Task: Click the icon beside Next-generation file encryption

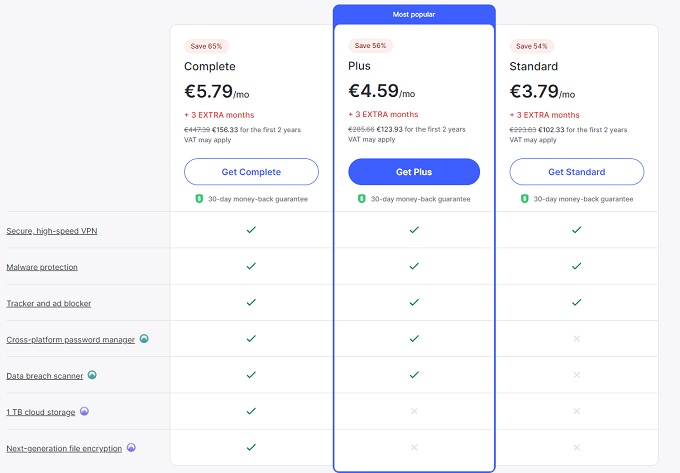Action: (131, 448)
